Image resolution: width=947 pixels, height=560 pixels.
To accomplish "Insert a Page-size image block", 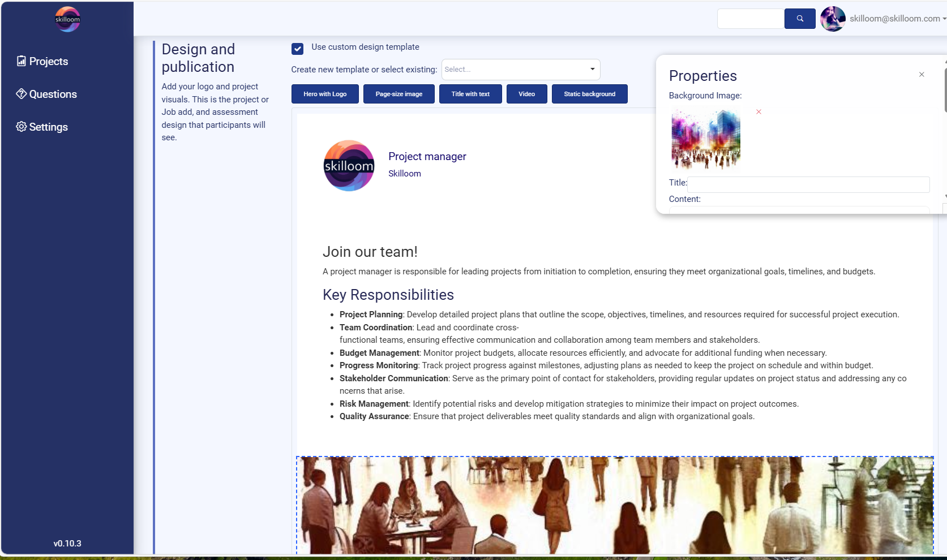I will click(x=398, y=94).
